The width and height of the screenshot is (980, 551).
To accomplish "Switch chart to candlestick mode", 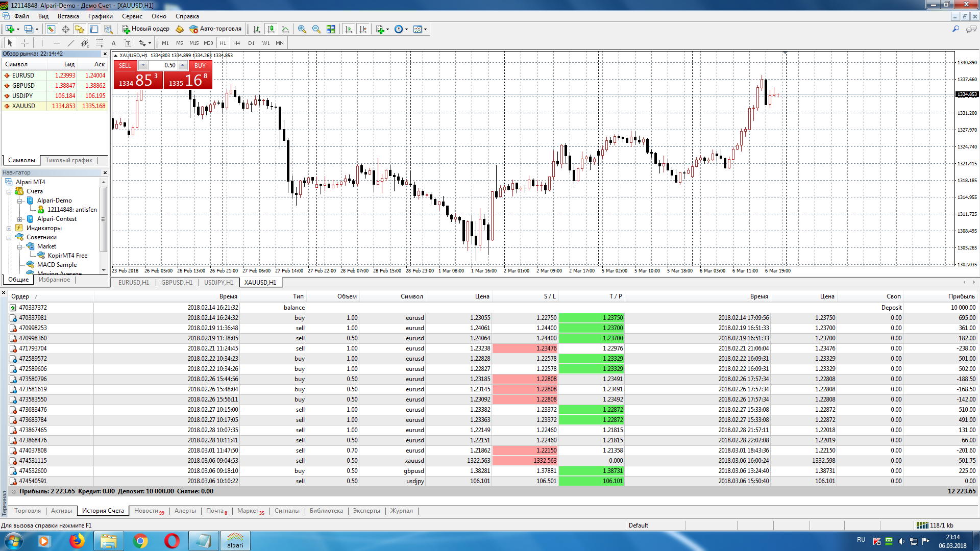I will (271, 29).
